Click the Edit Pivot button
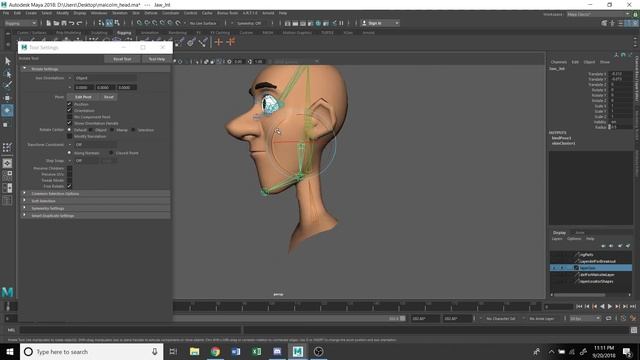The height and width of the screenshot is (360, 640). (83, 97)
